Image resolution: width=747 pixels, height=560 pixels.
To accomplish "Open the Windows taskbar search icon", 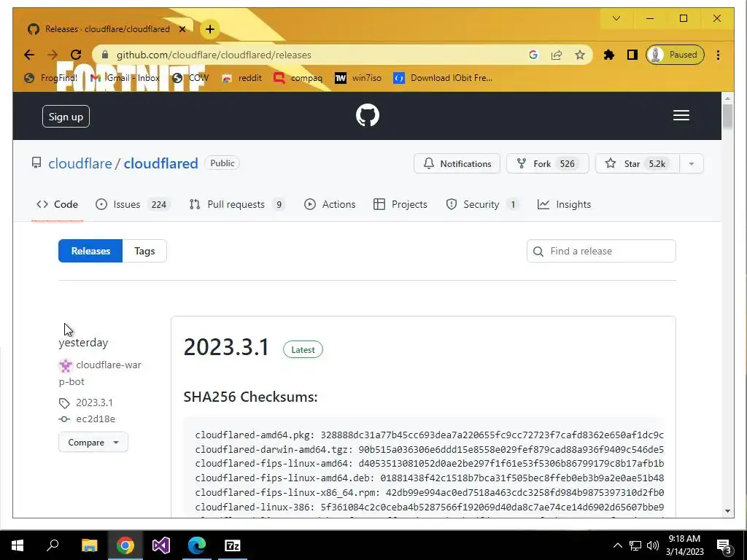I will [x=53, y=545].
